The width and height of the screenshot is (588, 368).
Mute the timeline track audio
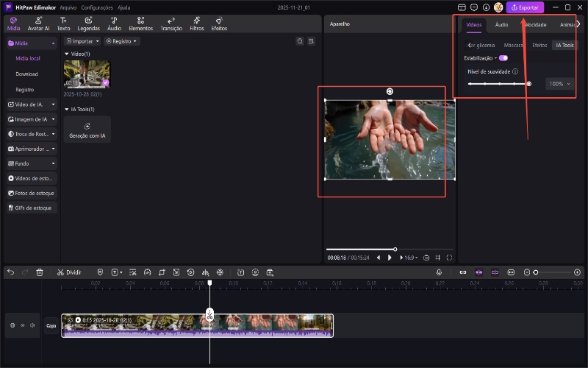(x=32, y=325)
